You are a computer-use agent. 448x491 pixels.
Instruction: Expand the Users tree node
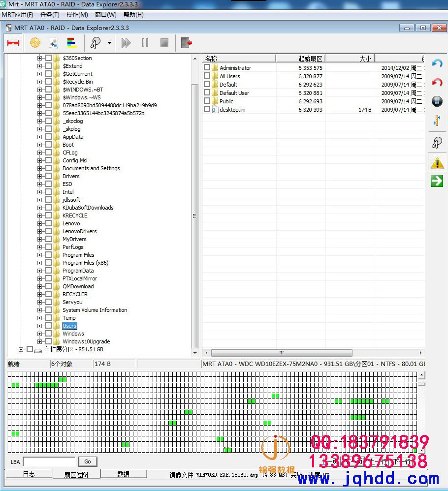(39, 326)
